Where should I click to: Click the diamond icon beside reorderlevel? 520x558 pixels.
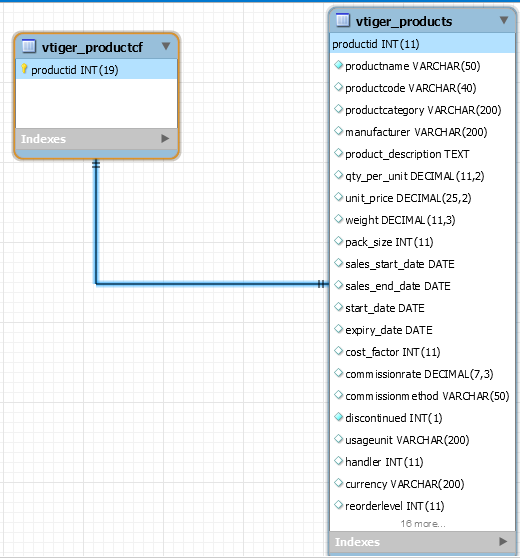click(338, 505)
